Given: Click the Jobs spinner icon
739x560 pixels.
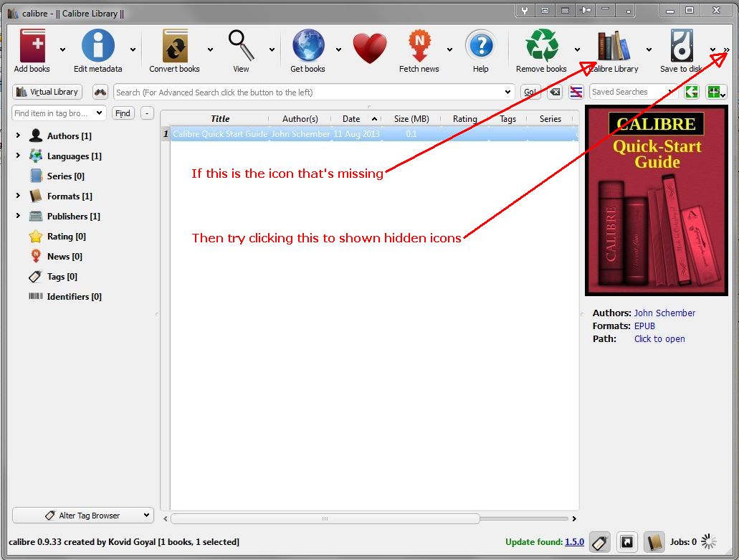Looking at the screenshot, I should pos(708,542).
